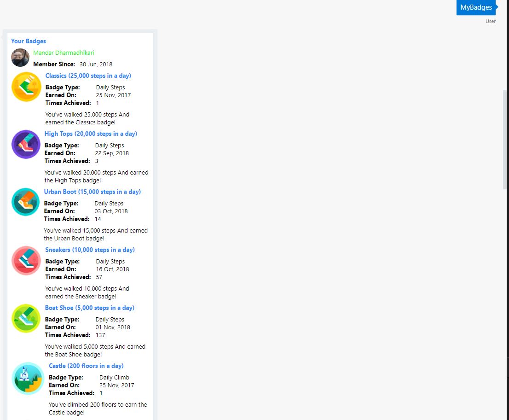Screen dimensions: 509x420
Task: Click Urban Boot earned date 03 Oct, 2018
Action: tap(111, 211)
